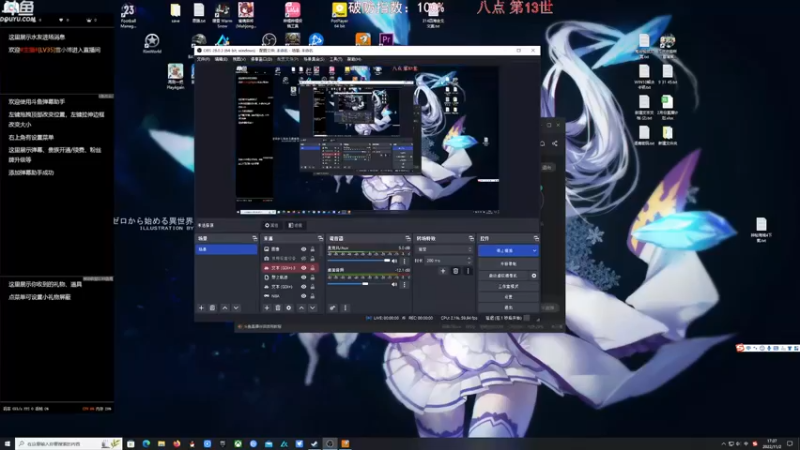This screenshot has width=800, height=450.
Task: Open Desktop Audio three-dot options menu
Action: pyautogui.click(x=405, y=284)
